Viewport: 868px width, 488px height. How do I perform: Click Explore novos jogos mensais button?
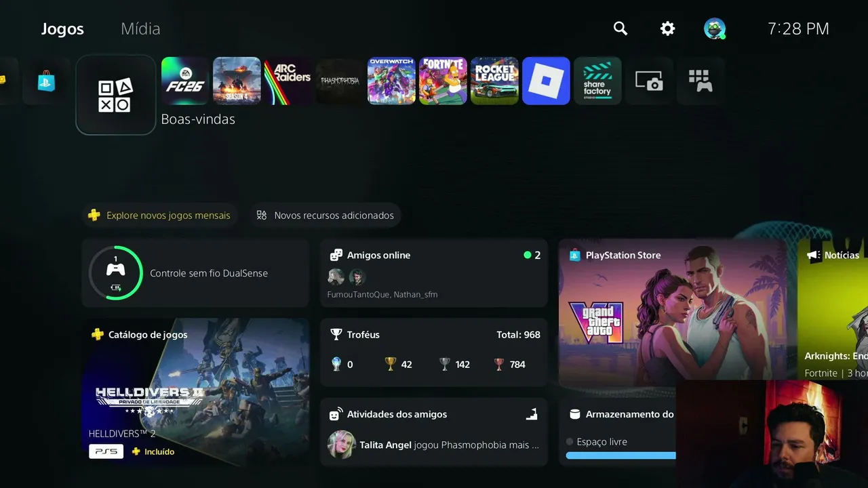160,216
